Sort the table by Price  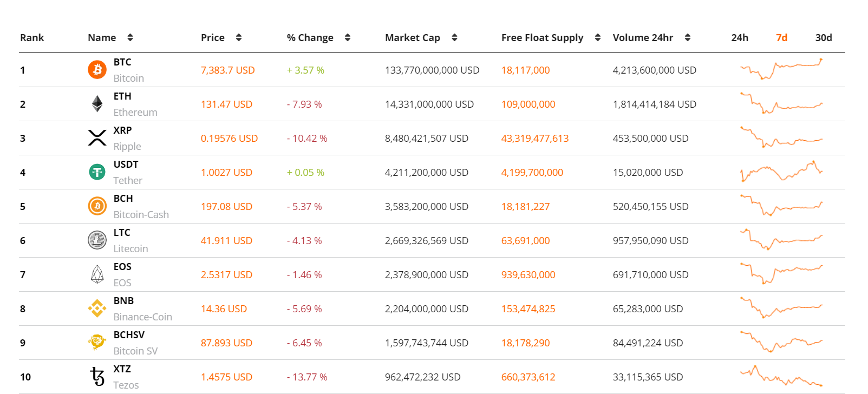(239, 37)
